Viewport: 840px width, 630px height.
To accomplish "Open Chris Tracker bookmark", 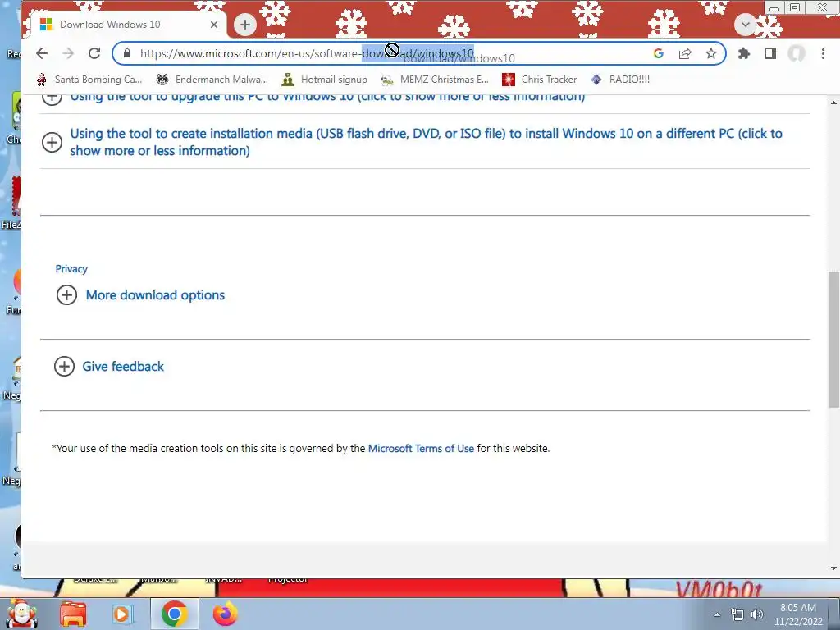I will click(539, 80).
